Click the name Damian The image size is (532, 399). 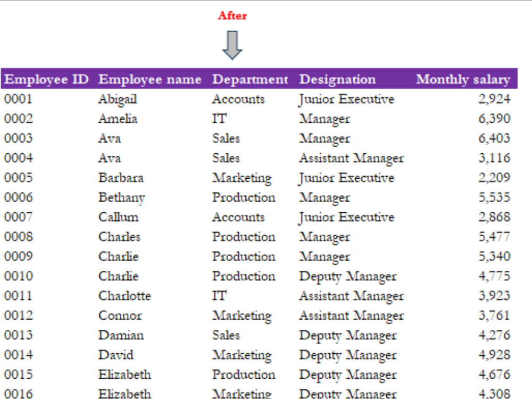[121, 335]
